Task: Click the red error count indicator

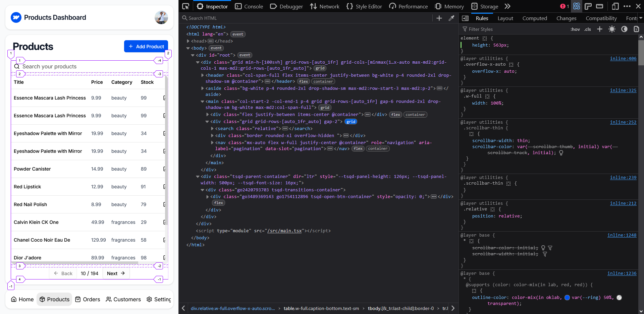Action: tap(565, 6)
